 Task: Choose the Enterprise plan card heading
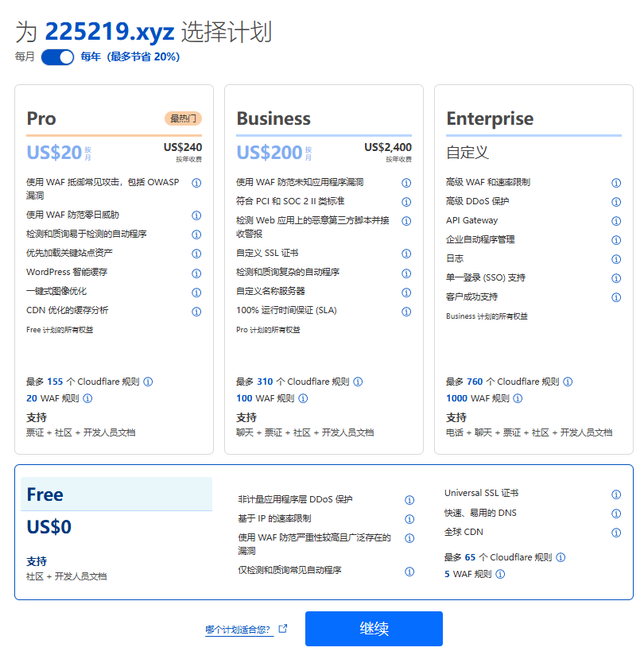(x=490, y=118)
